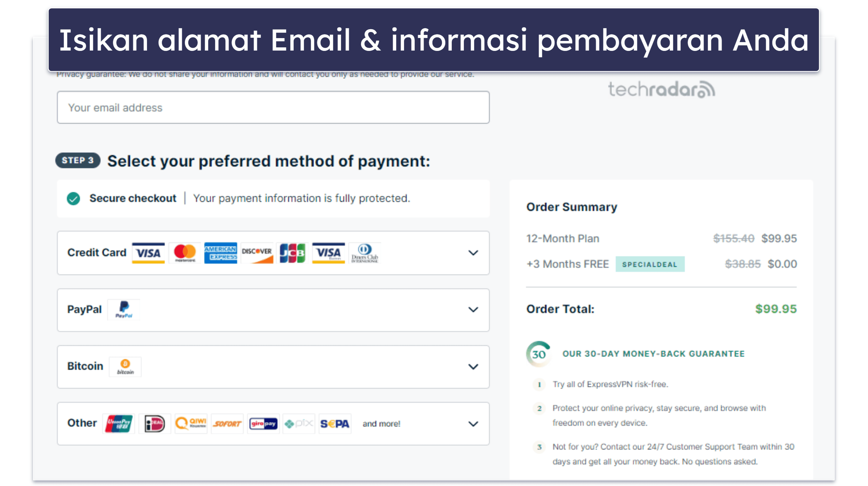The image size is (868, 486).
Task: Click the UnionPay logo
Action: 119,424
